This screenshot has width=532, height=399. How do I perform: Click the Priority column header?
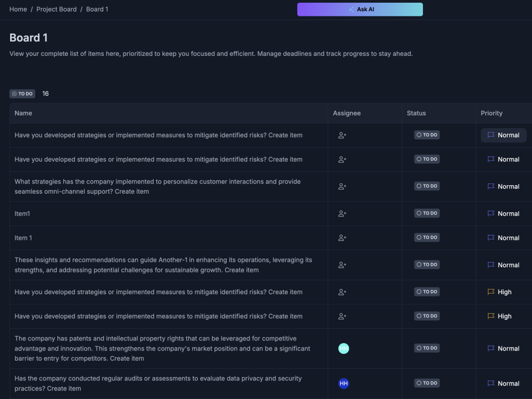coord(492,113)
